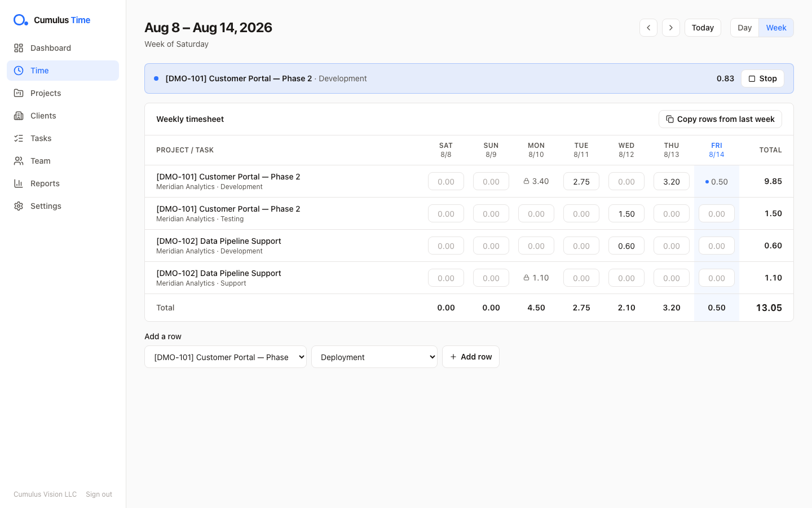Jump to Today
Screen dimensions: 812x508
(703, 28)
